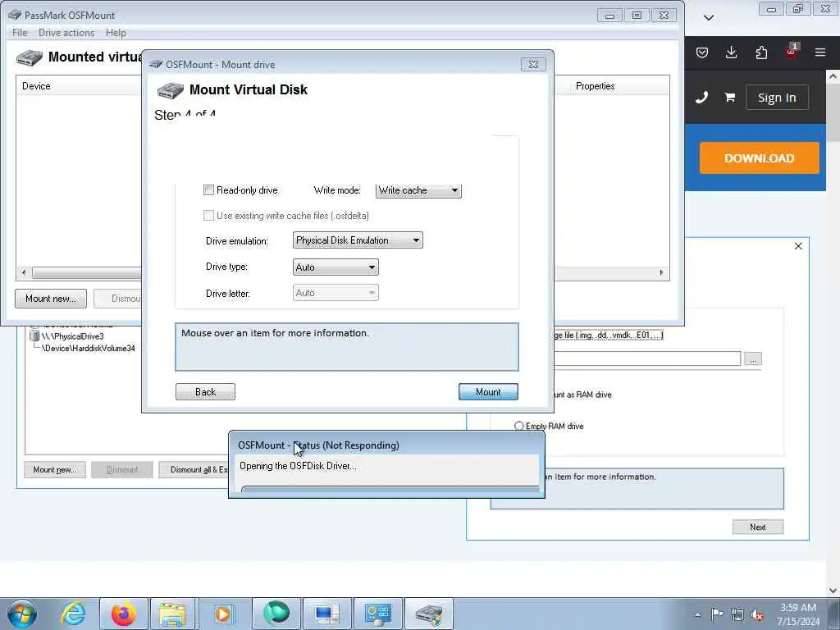Show hidden tray icons arrow

pos(697,615)
